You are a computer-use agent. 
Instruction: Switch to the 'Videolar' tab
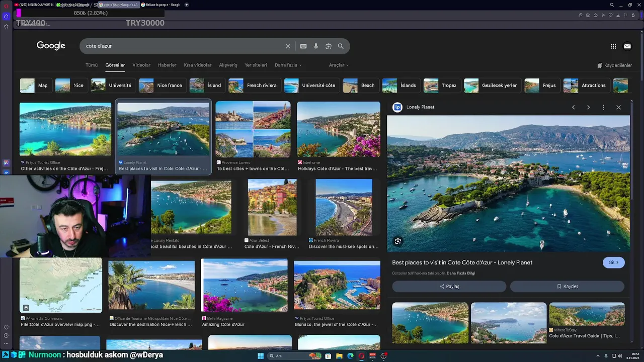(141, 65)
